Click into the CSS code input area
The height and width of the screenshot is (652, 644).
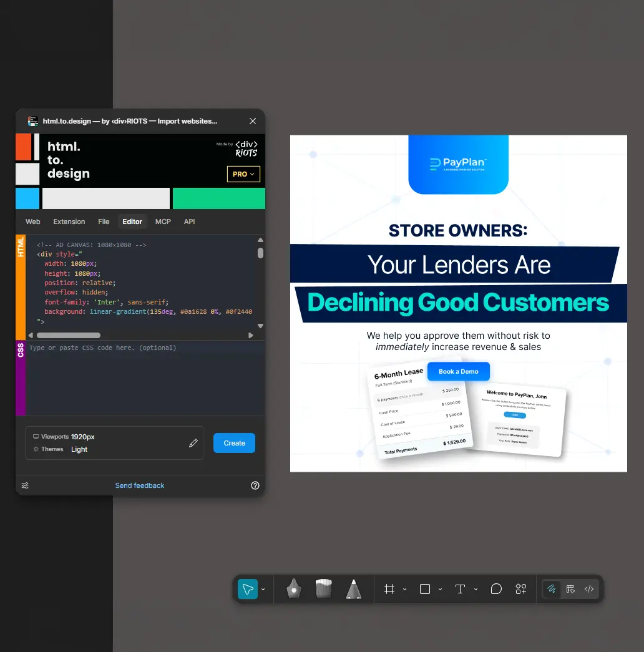(x=145, y=378)
